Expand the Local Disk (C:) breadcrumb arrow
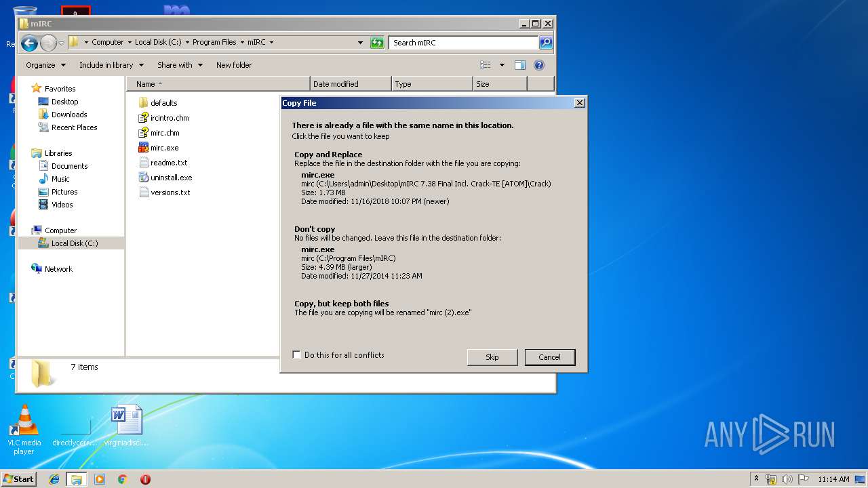 tap(187, 42)
